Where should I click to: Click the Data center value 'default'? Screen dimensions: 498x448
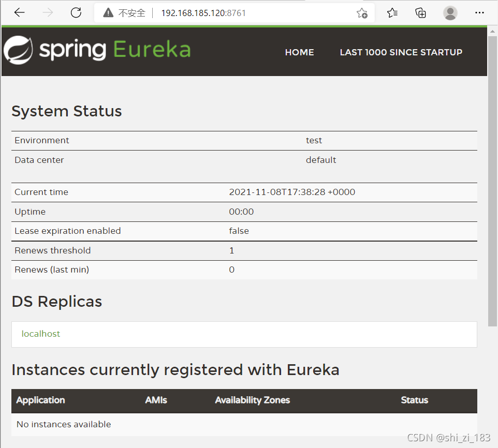[321, 160]
